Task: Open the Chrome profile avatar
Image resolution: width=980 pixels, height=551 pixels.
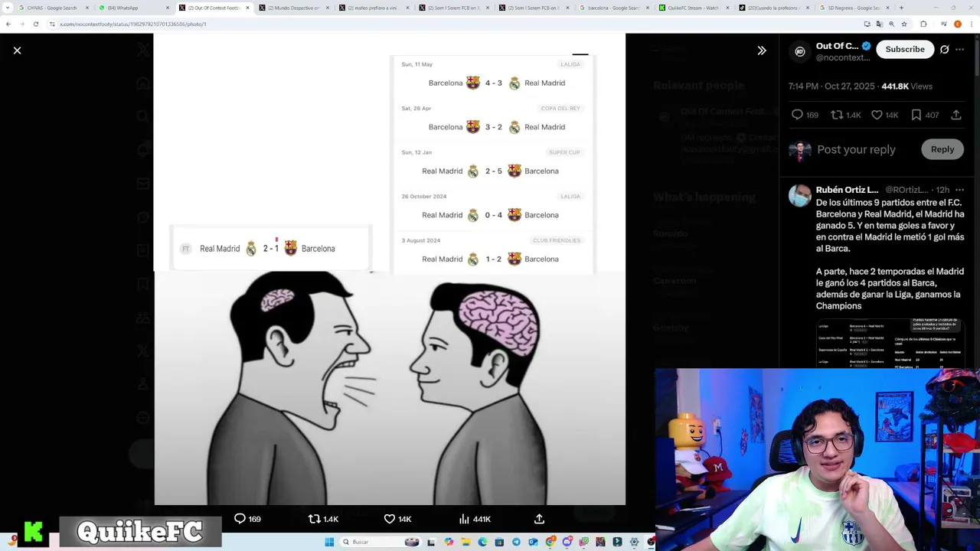Action: (958, 24)
